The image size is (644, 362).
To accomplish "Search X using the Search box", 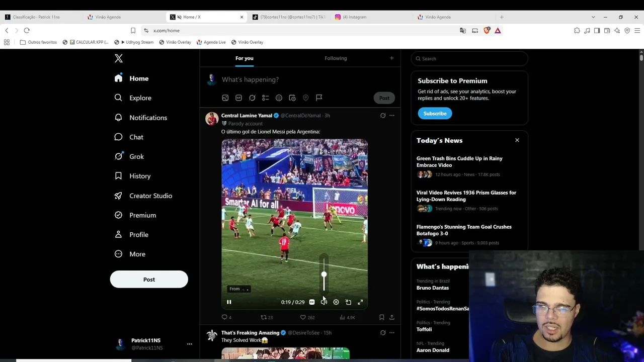I will (x=469, y=59).
